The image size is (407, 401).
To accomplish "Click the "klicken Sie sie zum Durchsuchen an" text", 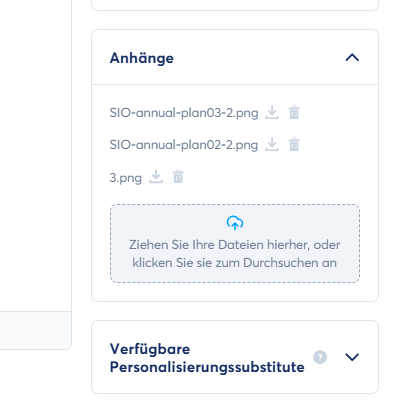I will (235, 263).
